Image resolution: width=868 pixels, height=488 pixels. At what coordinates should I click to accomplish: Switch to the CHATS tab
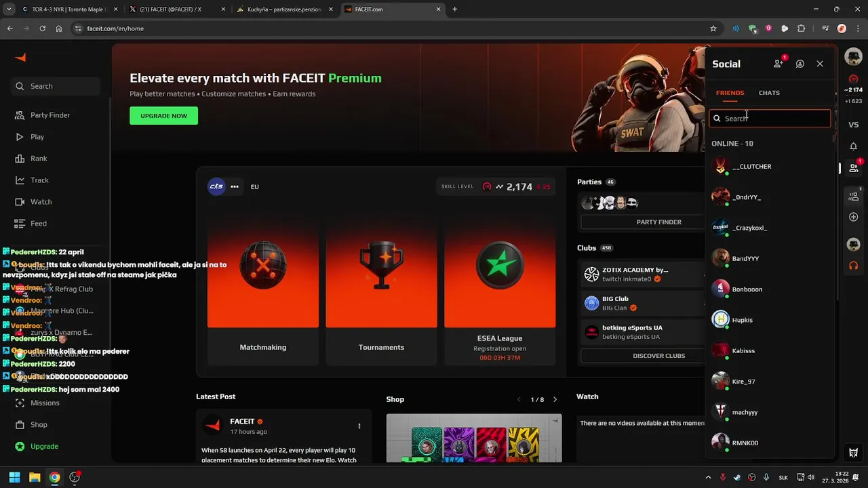tap(769, 93)
